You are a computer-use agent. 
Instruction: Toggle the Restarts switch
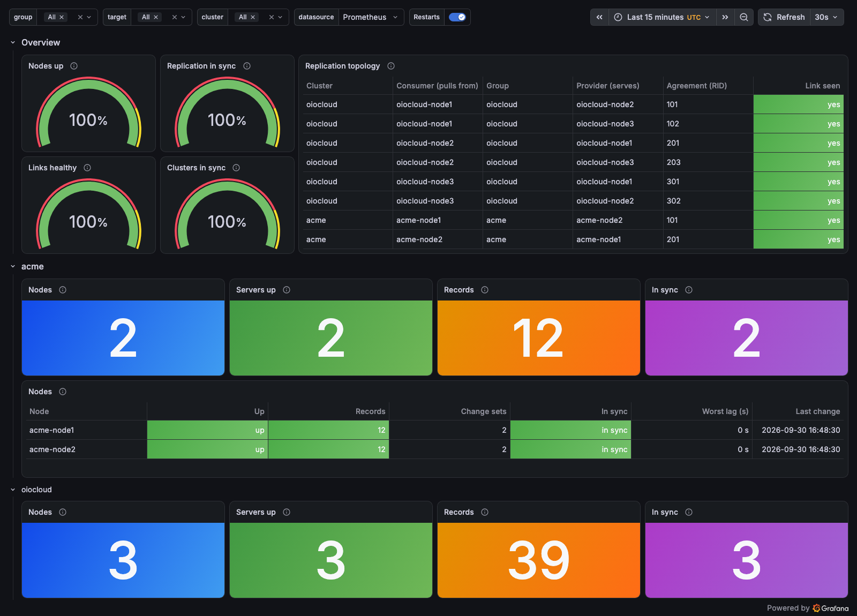pyautogui.click(x=457, y=17)
